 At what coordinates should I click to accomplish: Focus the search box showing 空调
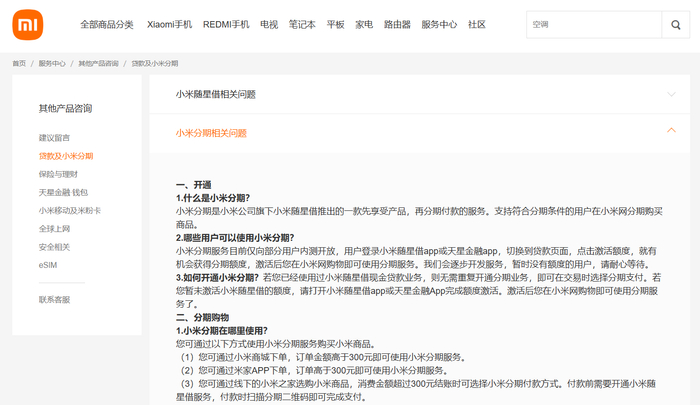594,25
